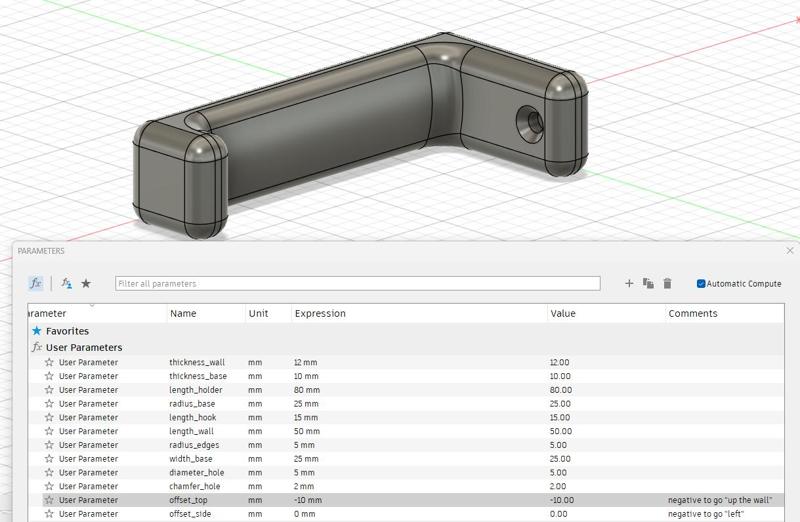Toggle the Automatic Compute checkbox

click(x=701, y=284)
